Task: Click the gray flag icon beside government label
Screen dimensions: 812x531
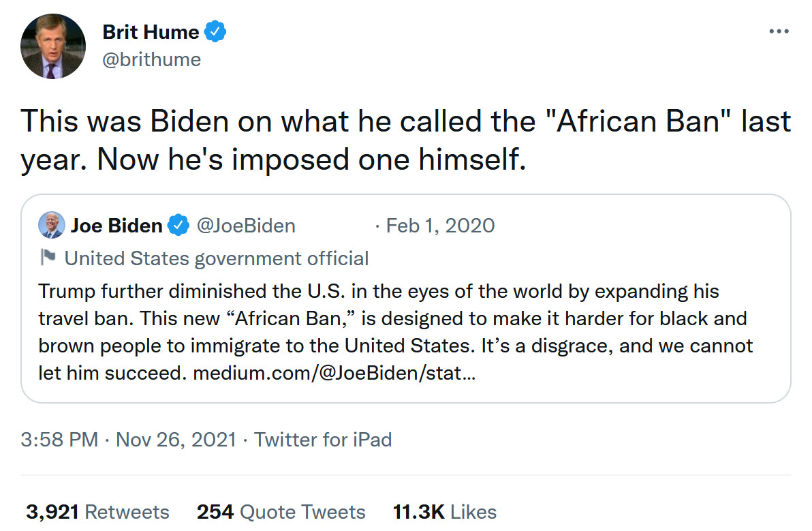Action: pos(48,258)
